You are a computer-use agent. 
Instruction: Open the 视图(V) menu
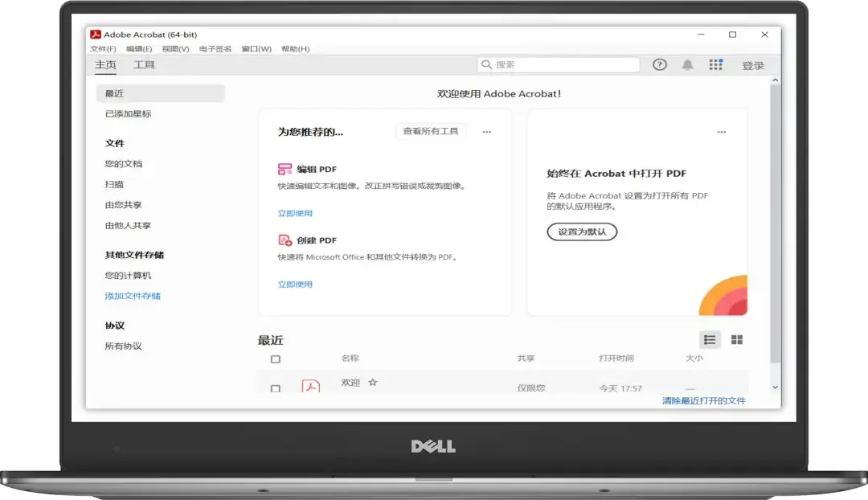click(175, 49)
